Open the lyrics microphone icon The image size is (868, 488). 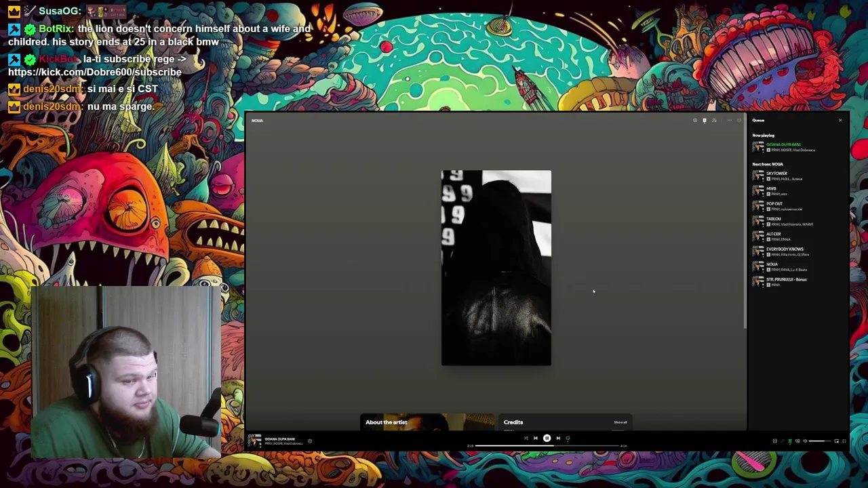point(783,441)
